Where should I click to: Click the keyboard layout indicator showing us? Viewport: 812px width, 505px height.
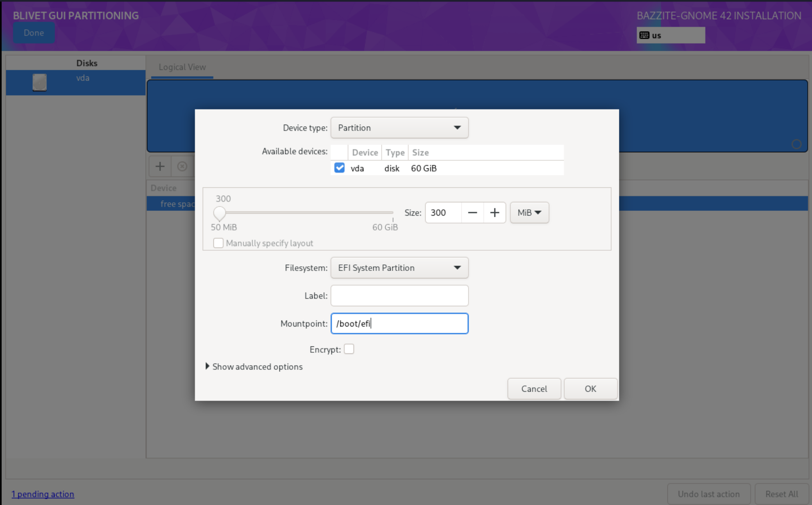point(670,35)
